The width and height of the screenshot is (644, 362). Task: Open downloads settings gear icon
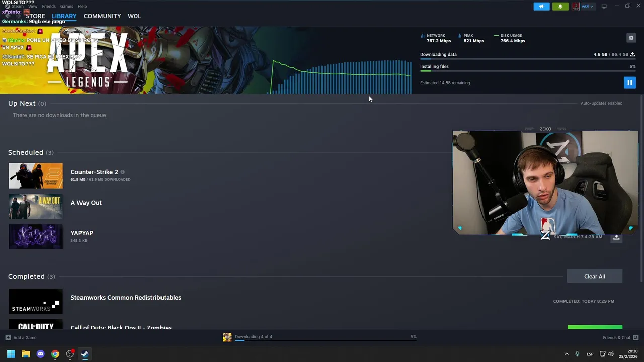click(x=631, y=38)
